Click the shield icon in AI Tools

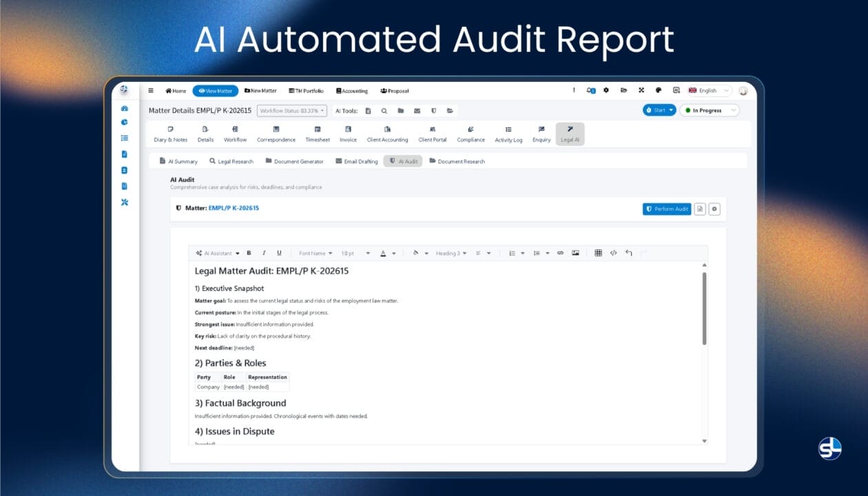point(434,110)
